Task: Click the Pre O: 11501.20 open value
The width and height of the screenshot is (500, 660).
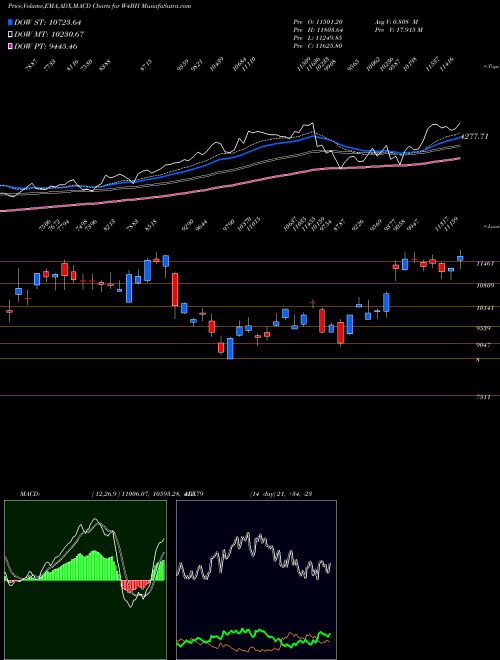Action: click(317, 21)
